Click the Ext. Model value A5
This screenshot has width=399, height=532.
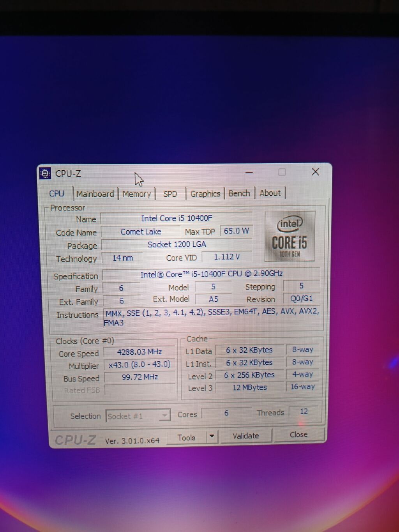(213, 299)
